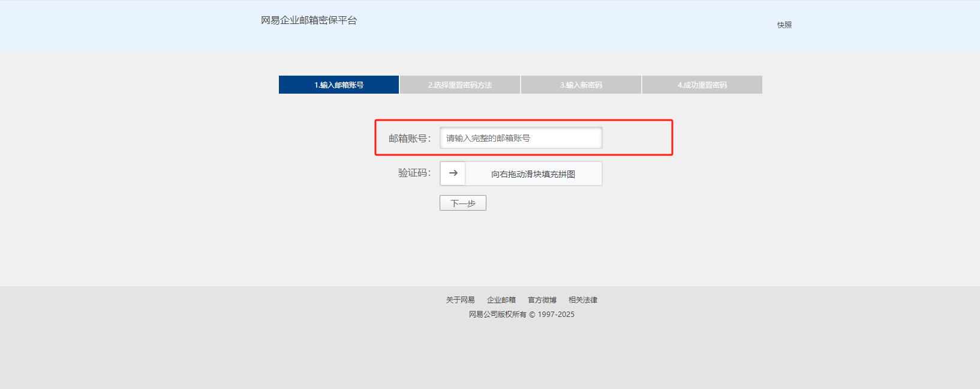Click the 网易企业邮箱密保平台 title
The width and height of the screenshot is (980, 389).
tap(309, 20)
